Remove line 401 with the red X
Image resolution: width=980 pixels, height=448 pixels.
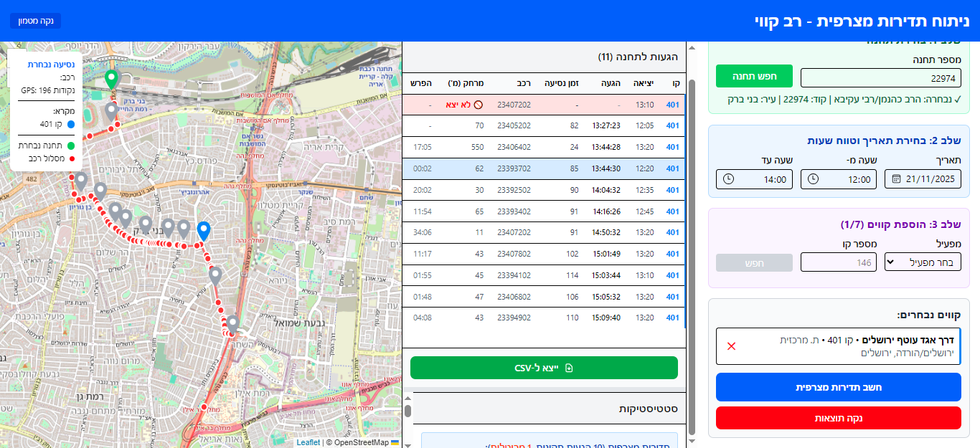pyautogui.click(x=731, y=346)
